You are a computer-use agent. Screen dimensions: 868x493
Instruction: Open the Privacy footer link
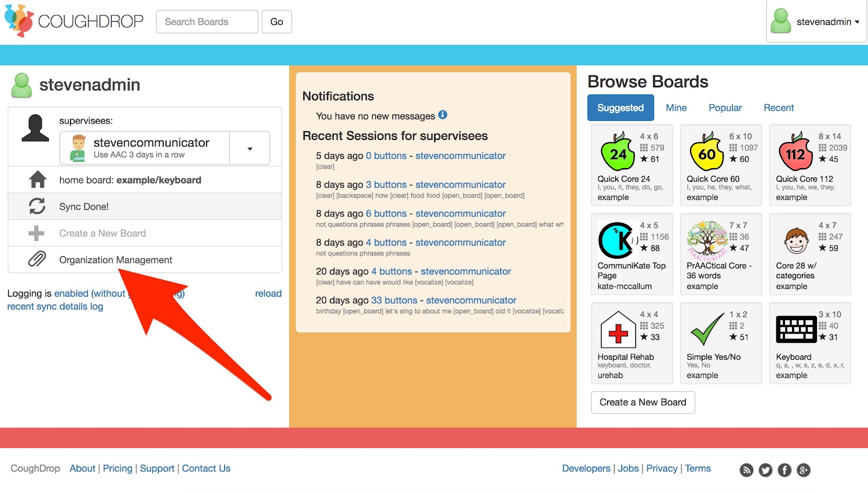coord(662,468)
